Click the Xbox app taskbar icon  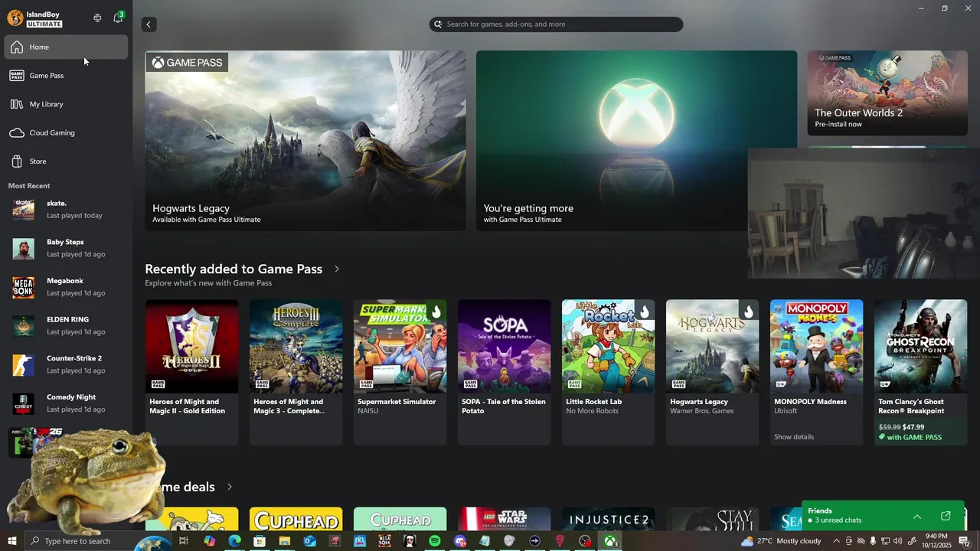click(x=610, y=541)
